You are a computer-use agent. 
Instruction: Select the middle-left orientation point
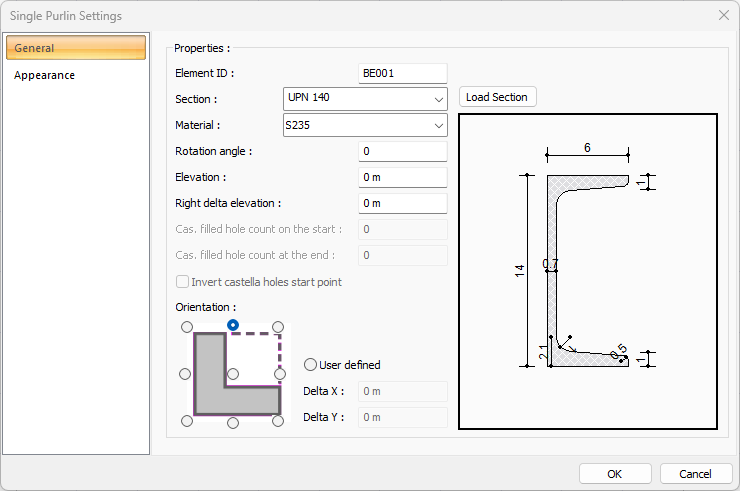pos(185,374)
